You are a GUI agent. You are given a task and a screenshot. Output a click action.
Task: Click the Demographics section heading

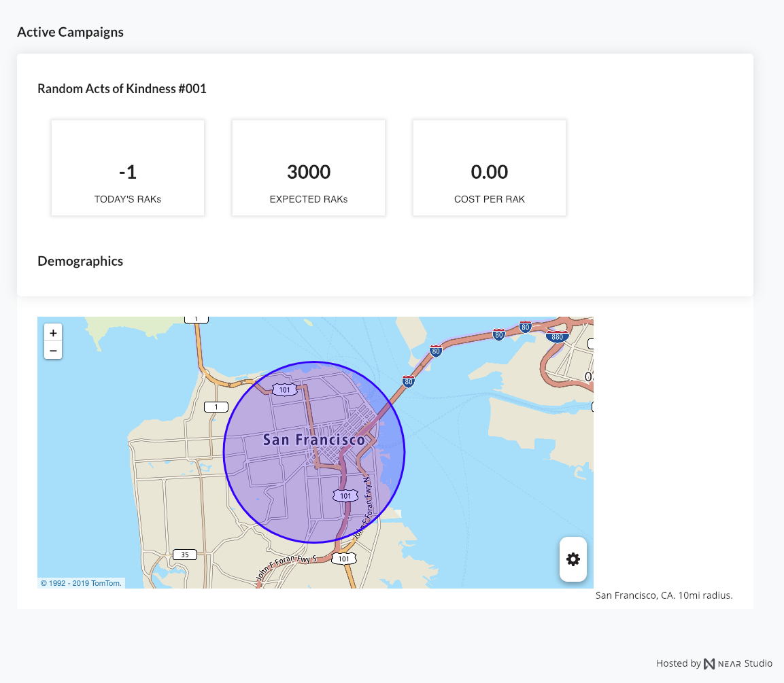pyautogui.click(x=80, y=261)
